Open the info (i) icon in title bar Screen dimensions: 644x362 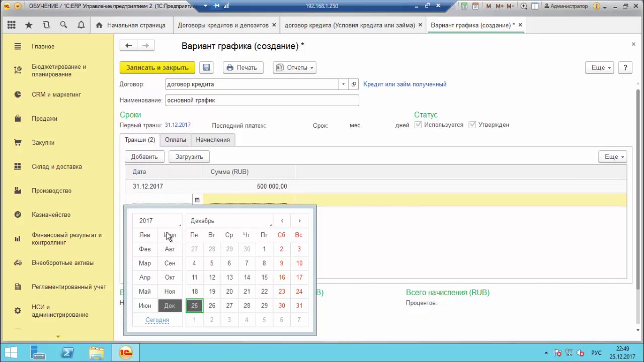pyautogui.click(x=596, y=7)
